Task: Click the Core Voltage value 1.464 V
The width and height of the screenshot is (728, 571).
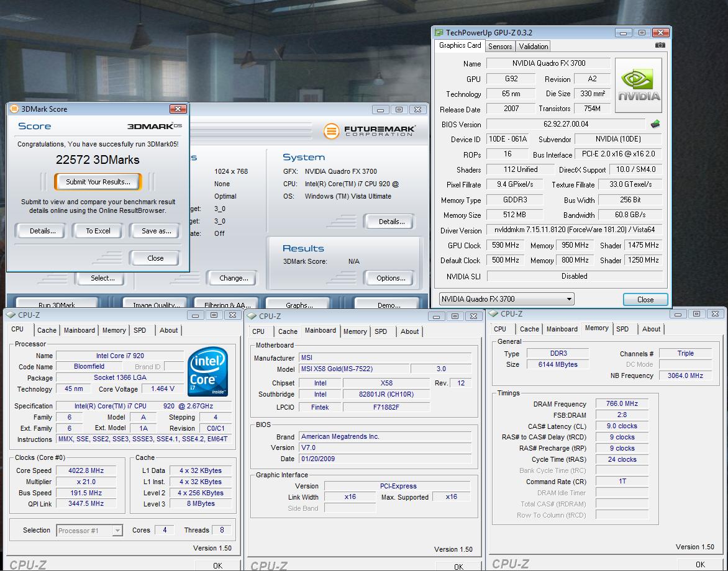Action: [163, 389]
